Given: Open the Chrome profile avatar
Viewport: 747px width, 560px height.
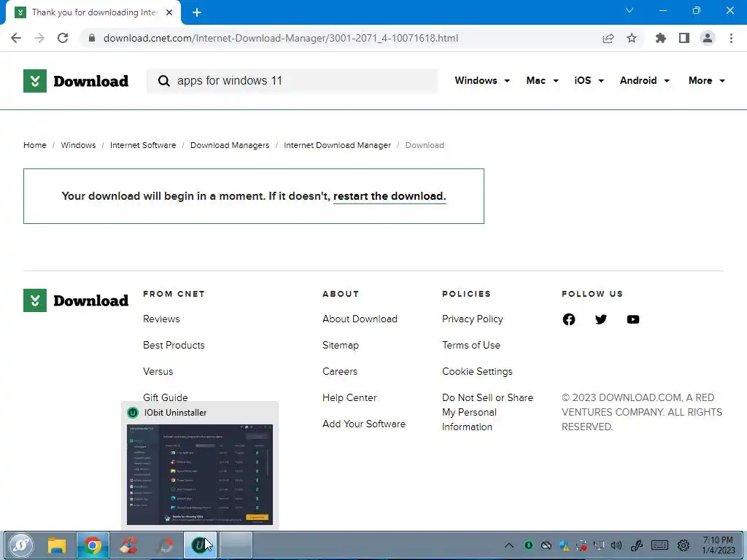Looking at the screenshot, I should (708, 38).
